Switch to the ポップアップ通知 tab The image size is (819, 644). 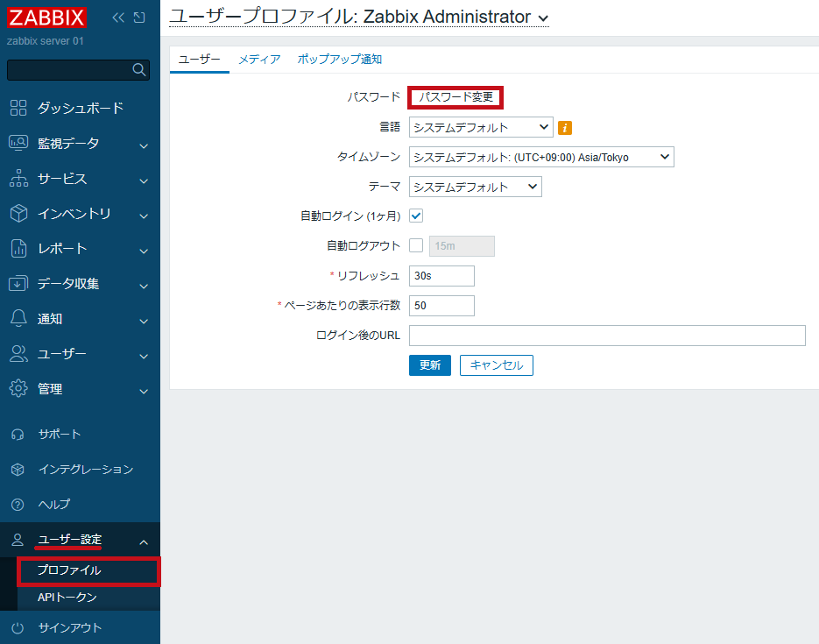[x=340, y=59]
